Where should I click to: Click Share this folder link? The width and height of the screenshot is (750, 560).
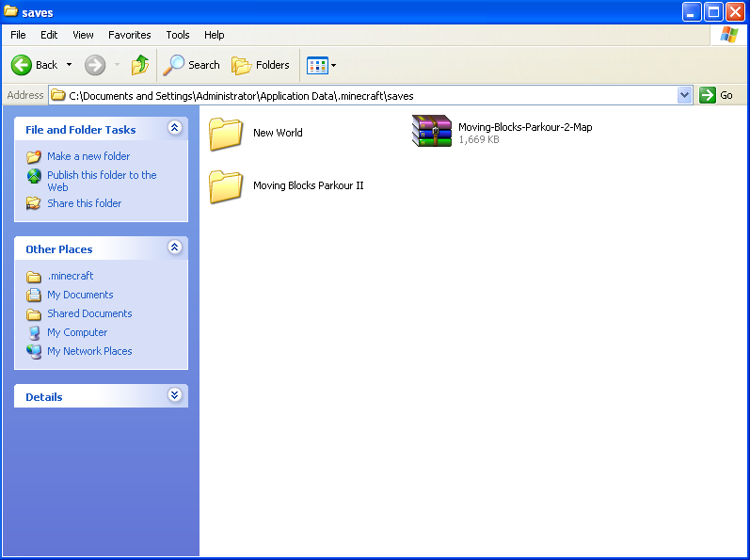(84, 203)
